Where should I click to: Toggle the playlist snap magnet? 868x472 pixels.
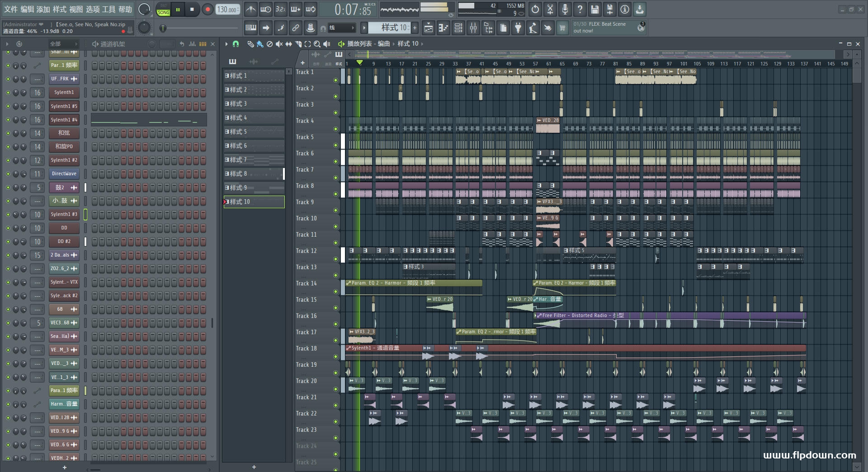pyautogui.click(x=236, y=44)
